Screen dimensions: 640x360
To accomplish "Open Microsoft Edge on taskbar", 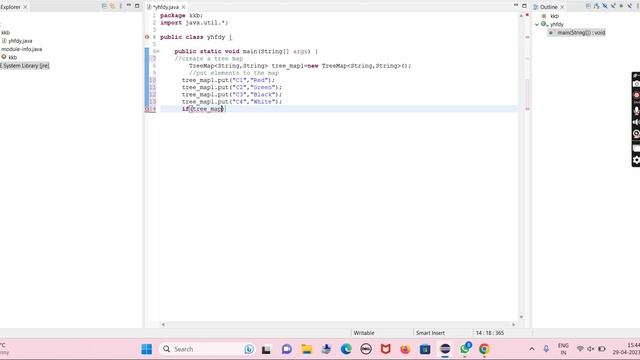I will click(x=346, y=349).
